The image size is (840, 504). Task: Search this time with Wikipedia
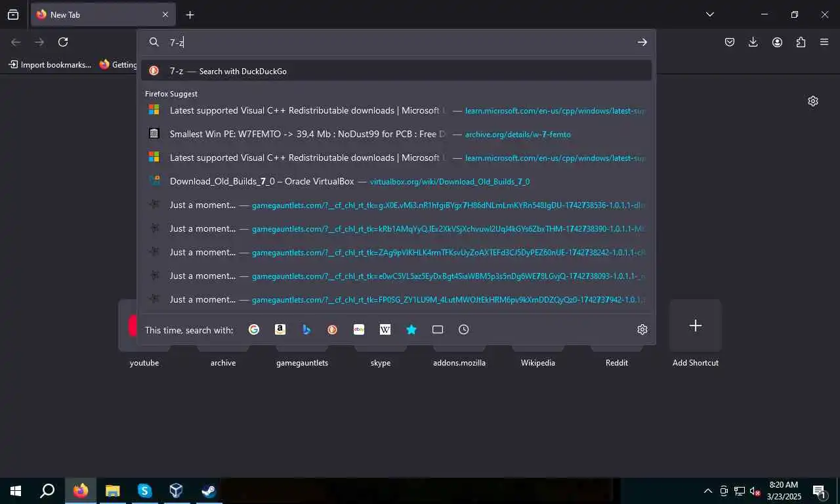385,329
